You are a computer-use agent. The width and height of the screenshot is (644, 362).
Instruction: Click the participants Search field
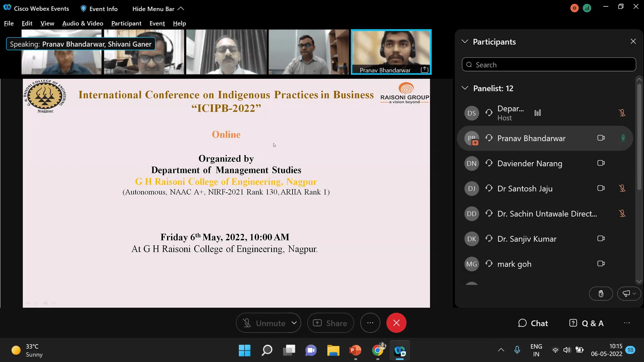(x=549, y=65)
